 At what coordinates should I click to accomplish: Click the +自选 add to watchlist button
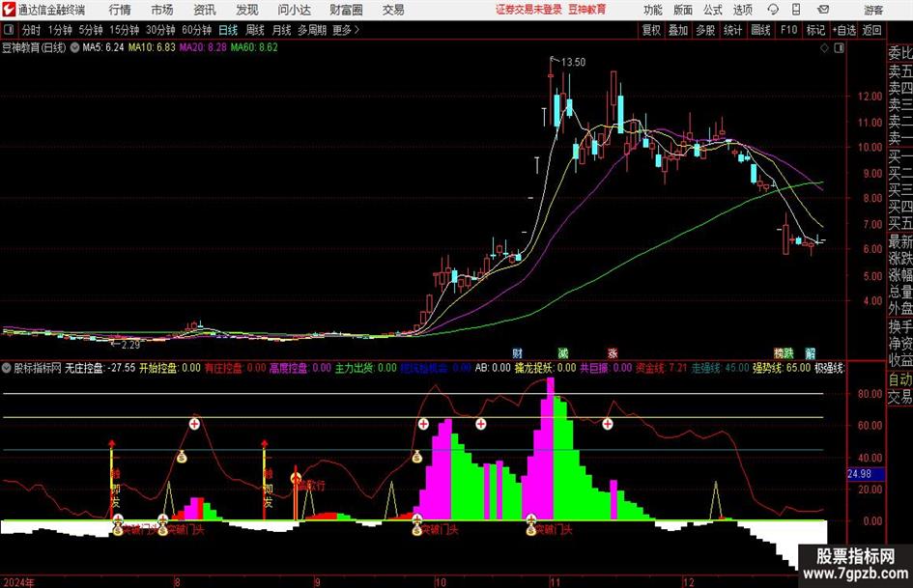coord(843,30)
